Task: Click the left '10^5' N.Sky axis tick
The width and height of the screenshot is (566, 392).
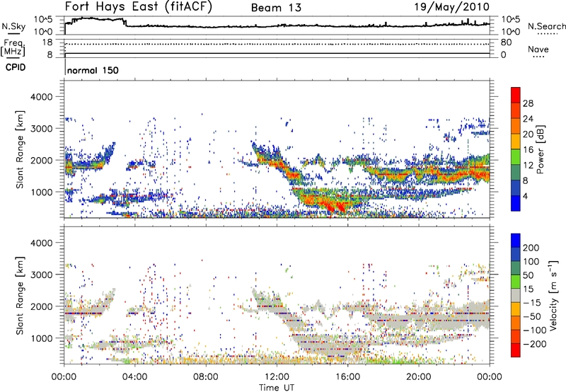Action: (43, 20)
